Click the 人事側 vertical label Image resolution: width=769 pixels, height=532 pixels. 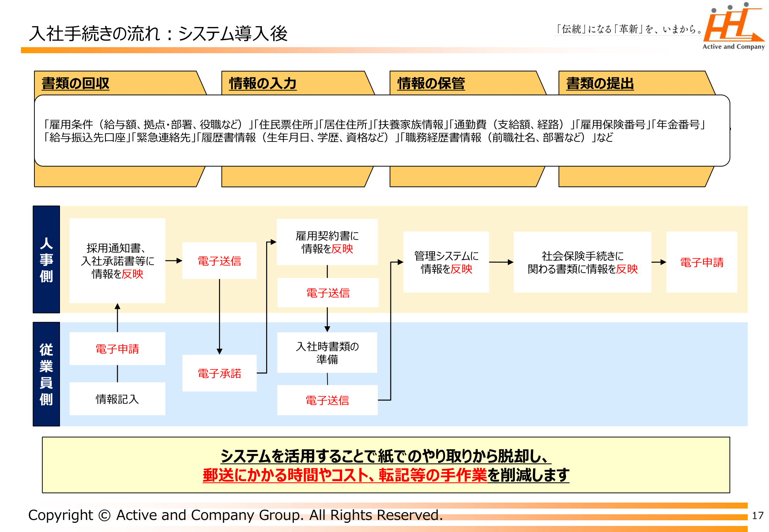(x=46, y=260)
